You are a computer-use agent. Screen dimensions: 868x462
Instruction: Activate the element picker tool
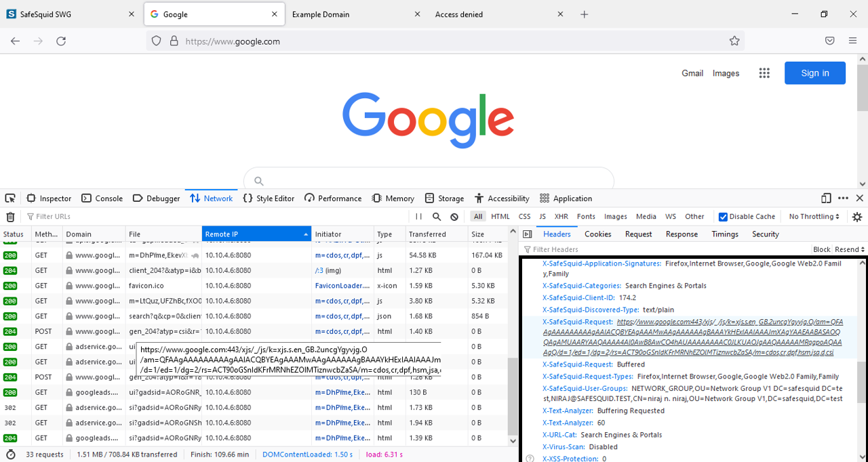tap(10, 198)
